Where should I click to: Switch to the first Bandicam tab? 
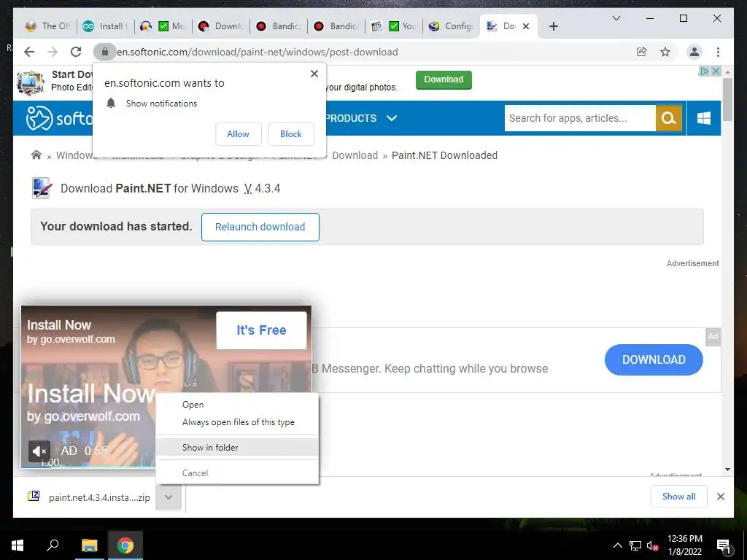point(279,26)
